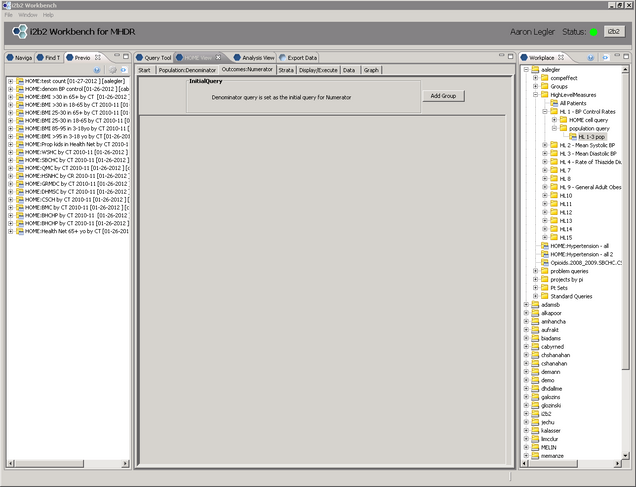The image size is (636, 487).
Task: Expand the compeffect folder
Action: click(535, 78)
